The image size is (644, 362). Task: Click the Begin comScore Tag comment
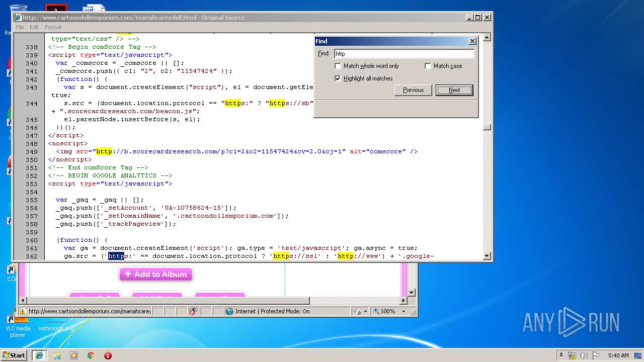tap(102, 47)
